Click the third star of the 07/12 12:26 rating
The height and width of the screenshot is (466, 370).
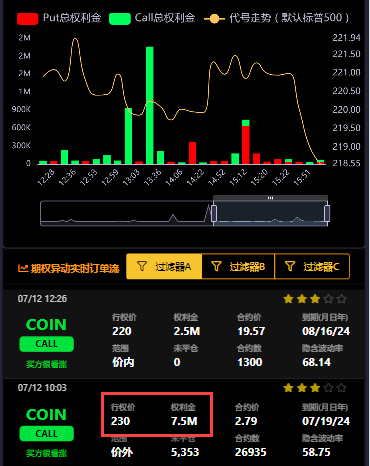[x=315, y=299]
